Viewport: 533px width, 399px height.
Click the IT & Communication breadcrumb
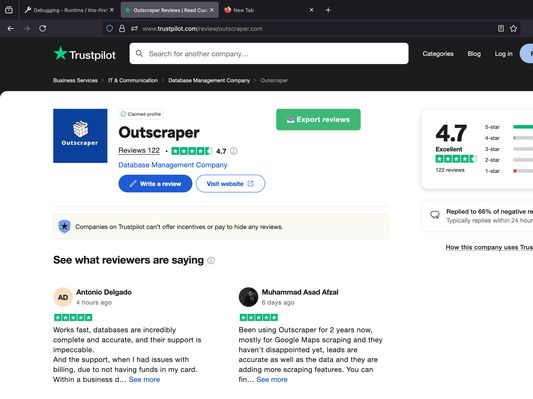coord(133,81)
